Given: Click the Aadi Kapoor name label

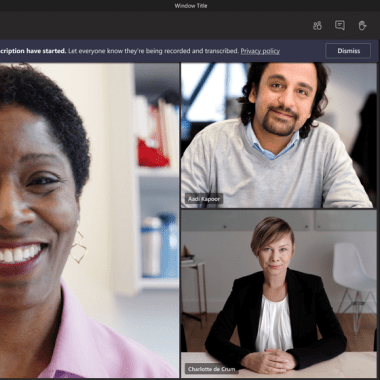Looking at the screenshot, I should [x=204, y=199].
